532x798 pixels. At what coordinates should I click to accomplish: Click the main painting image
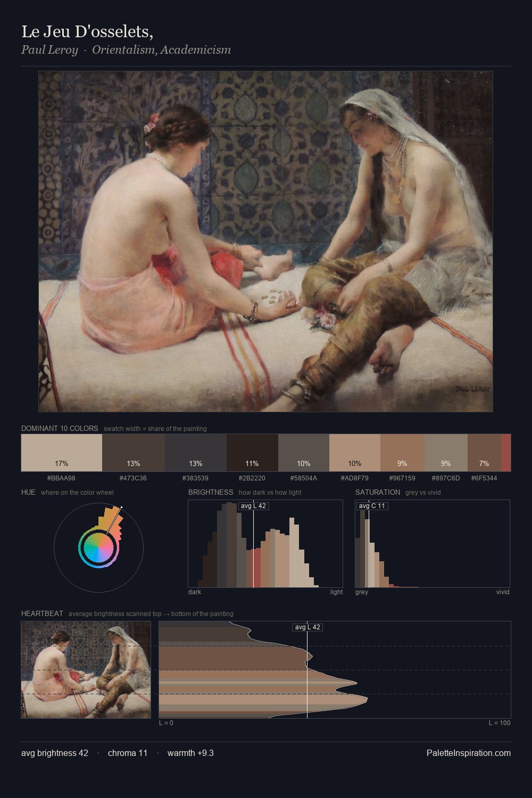point(265,241)
